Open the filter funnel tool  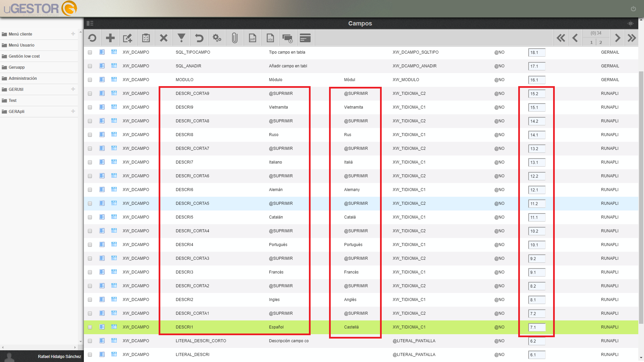click(181, 38)
